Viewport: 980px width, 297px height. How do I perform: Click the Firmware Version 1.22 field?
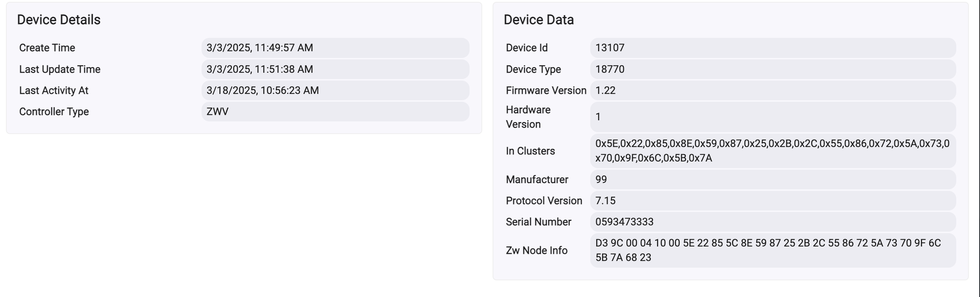[x=773, y=91]
